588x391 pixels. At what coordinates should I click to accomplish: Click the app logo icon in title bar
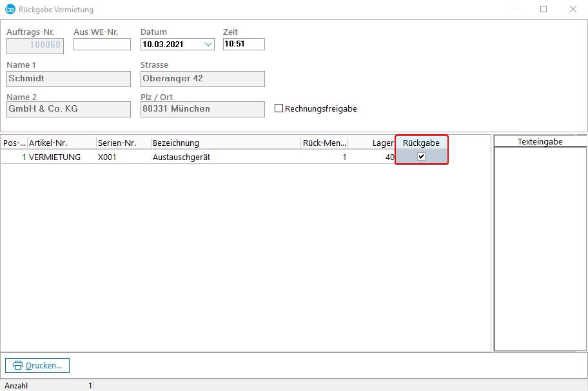(10, 9)
